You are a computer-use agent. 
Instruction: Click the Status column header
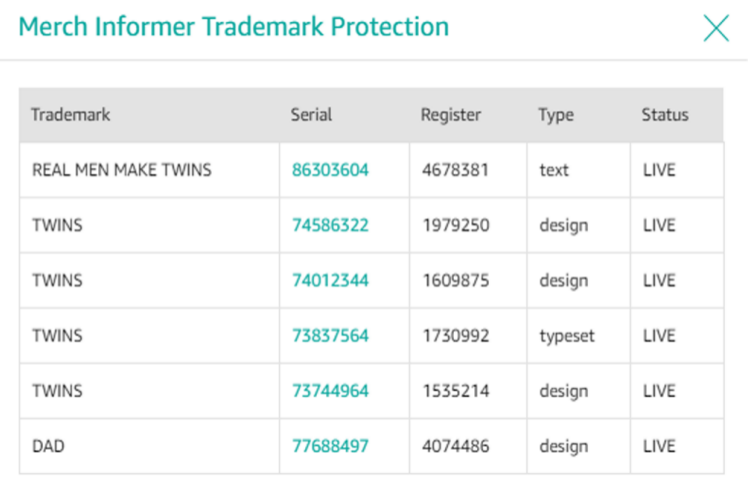665,115
